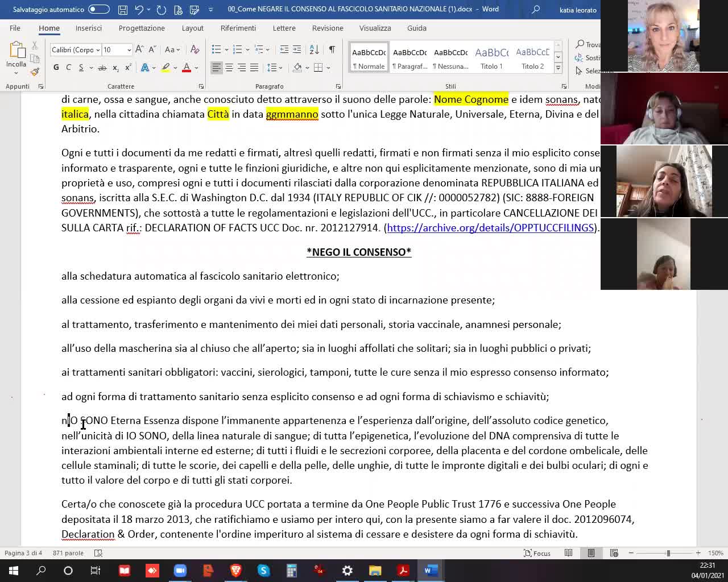Screen dimensions: 728x582
Task: Click the Format Painter brush icon
Action: coord(35,72)
